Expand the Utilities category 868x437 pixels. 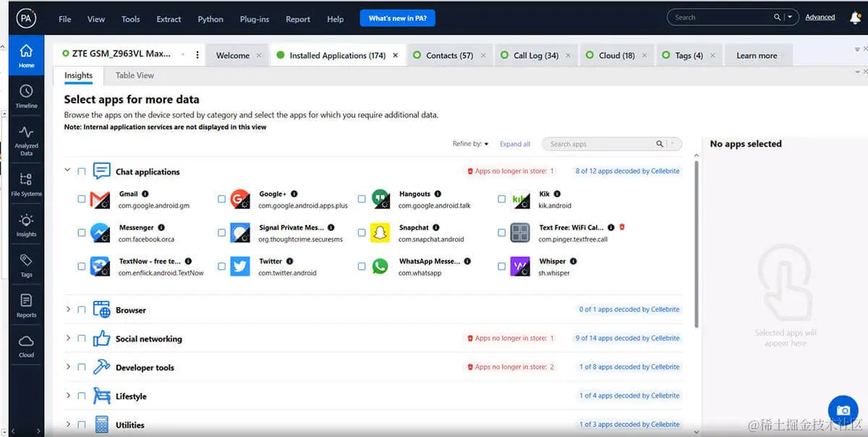68,424
